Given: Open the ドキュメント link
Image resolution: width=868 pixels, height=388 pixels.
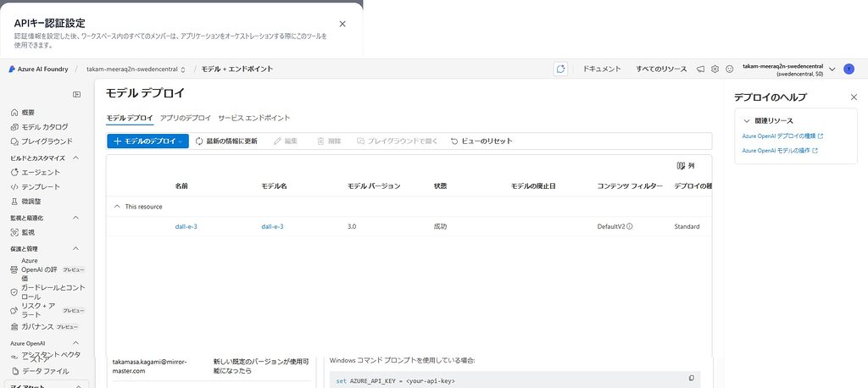Looking at the screenshot, I should pos(603,69).
